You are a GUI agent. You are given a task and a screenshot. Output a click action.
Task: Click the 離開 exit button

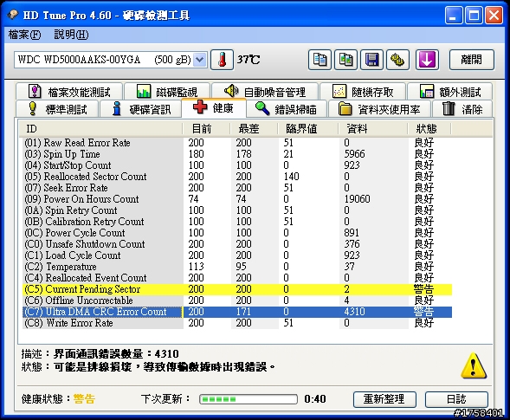tap(472, 60)
